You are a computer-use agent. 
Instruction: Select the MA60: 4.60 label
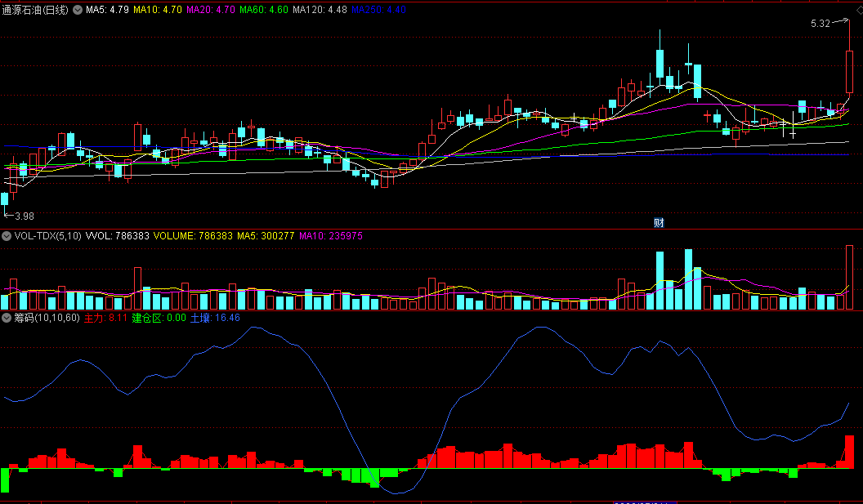pos(264,10)
